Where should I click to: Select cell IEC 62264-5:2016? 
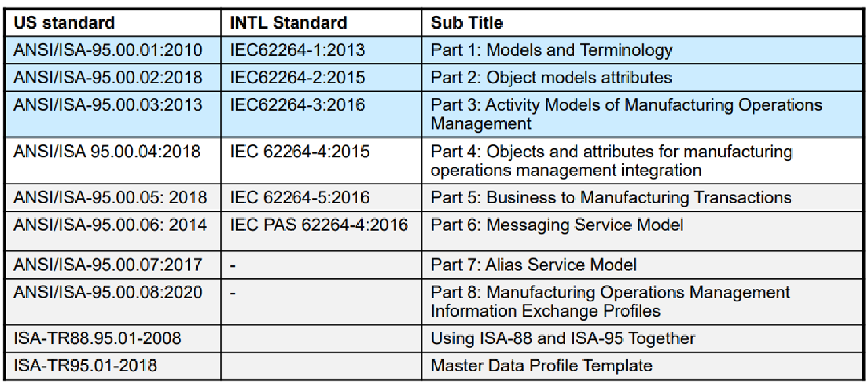321,197
